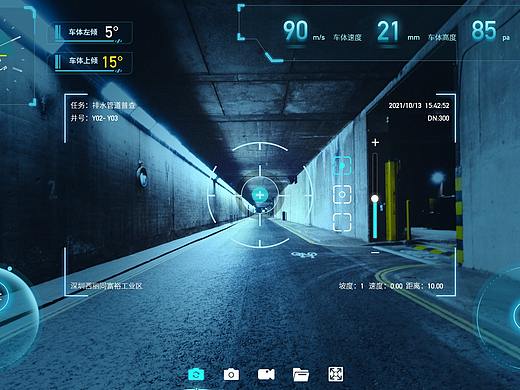Click the 深圳西丽同富裕工业区 location text
Screen dimensions: 520x390
(x=106, y=286)
